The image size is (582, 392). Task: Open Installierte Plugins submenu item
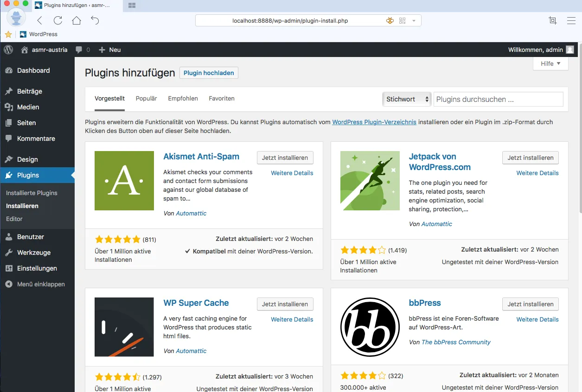[x=32, y=193]
